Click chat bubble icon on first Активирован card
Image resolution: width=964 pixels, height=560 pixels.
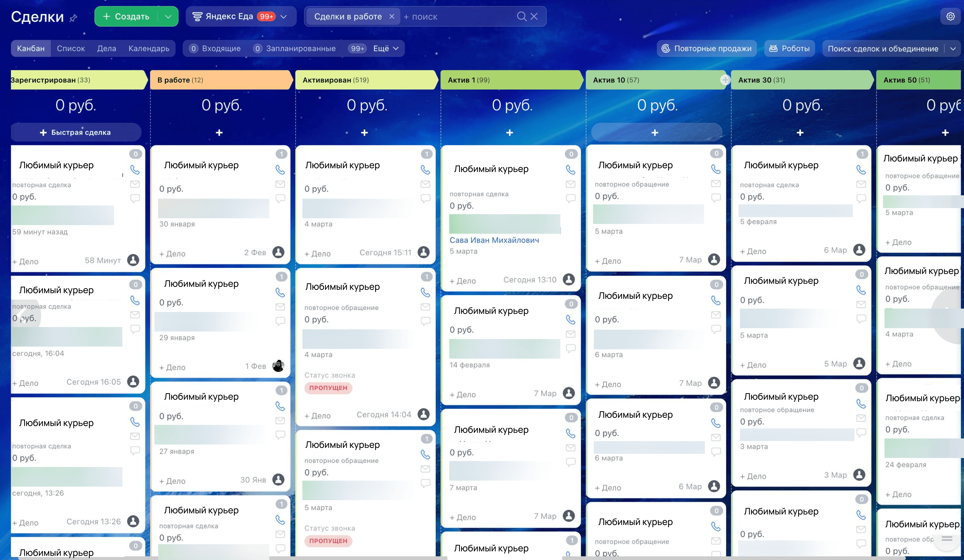tap(425, 198)
